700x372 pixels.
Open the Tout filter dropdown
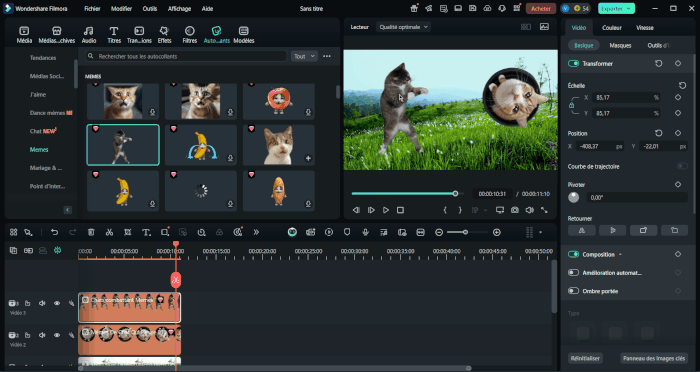coord(304,56)
